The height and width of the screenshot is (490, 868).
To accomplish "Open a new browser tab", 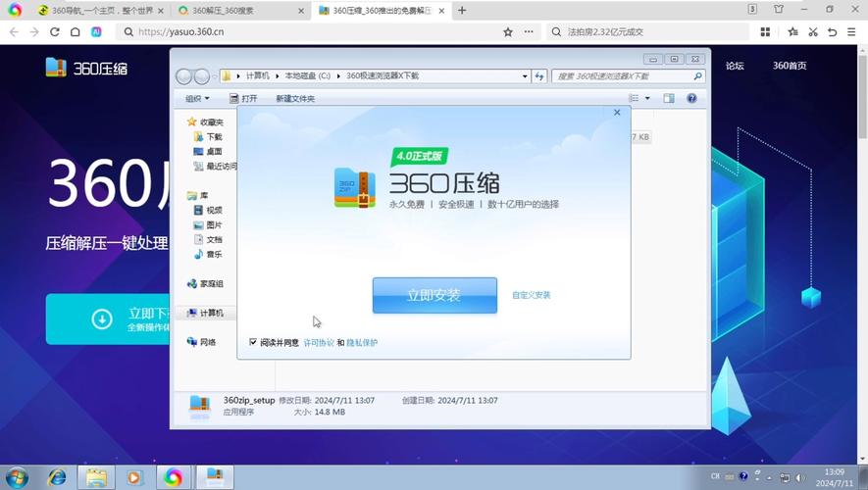I will (462, 10).
